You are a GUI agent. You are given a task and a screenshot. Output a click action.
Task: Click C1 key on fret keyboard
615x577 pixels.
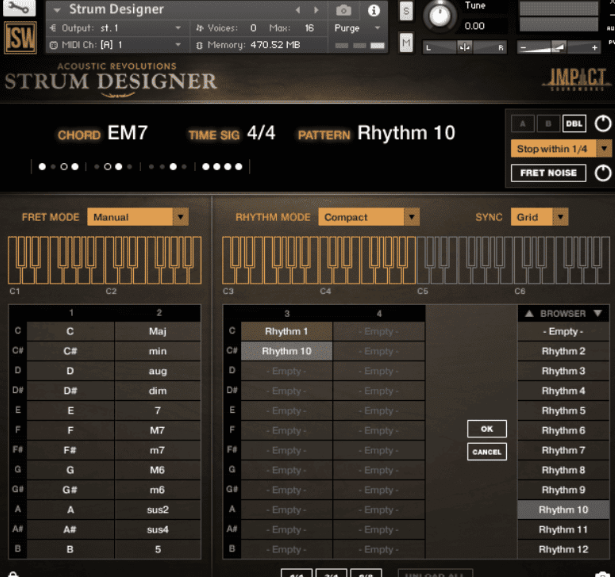click(x=15, y=275)
